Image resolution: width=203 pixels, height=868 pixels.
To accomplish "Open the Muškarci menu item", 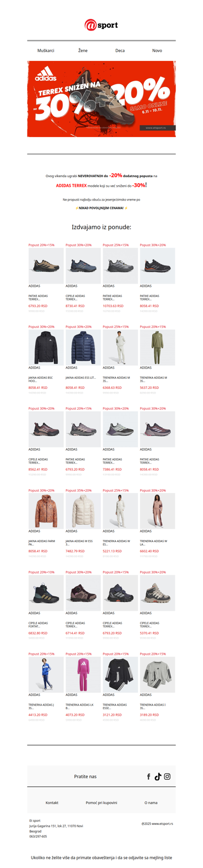I will click(46, 51).
